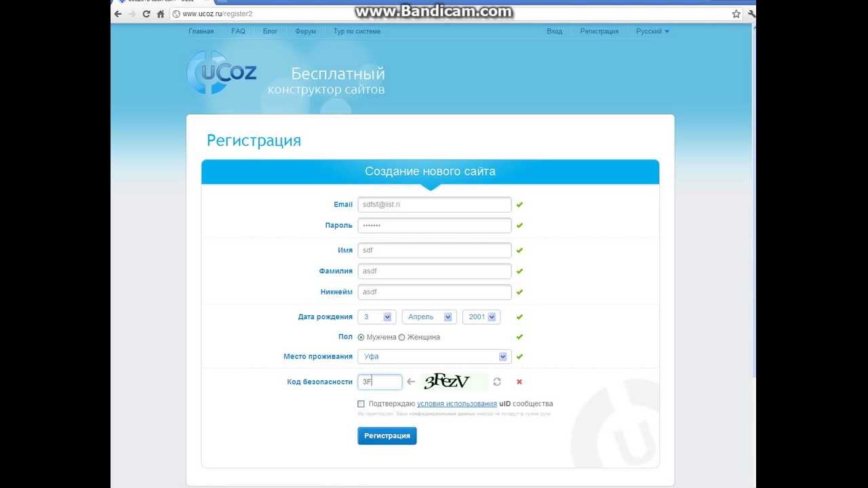Click green checkmark next to Никнейм
The height and width of the screenshot is (488, 868).
pyautogui.click(x=519, y=292)
